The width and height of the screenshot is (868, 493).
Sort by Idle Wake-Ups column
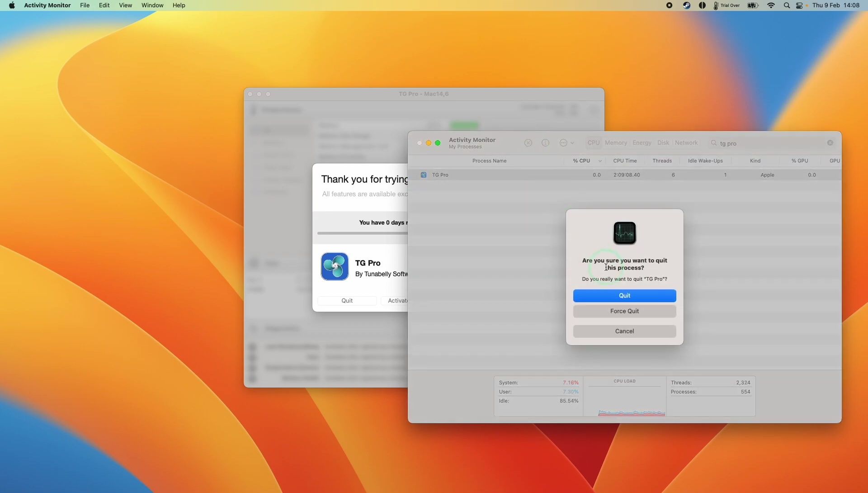[x=705, y=161]
